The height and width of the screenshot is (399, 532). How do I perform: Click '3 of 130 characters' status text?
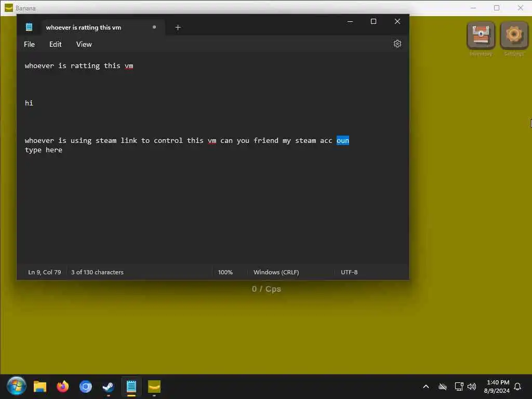click(97, 272)
